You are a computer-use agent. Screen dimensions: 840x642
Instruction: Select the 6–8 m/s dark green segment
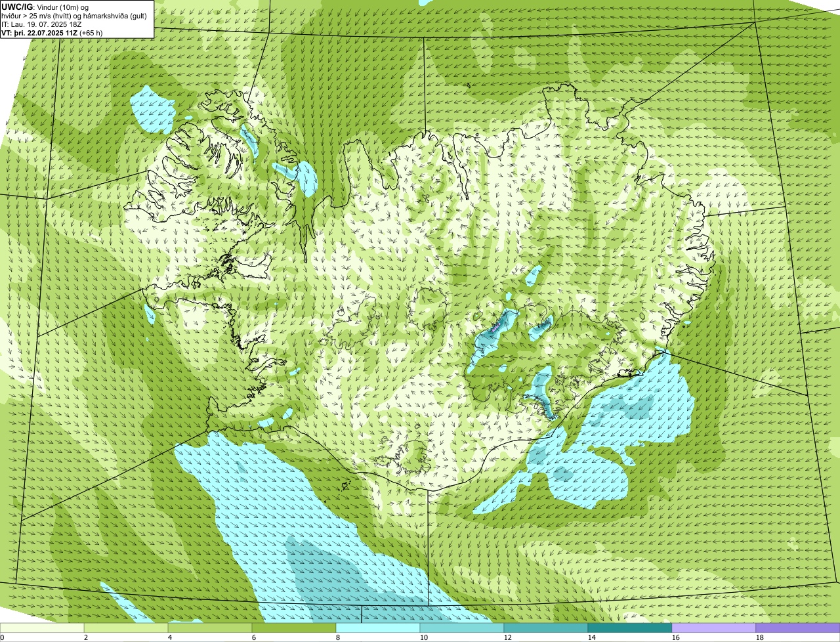click(x=294, y=628)
